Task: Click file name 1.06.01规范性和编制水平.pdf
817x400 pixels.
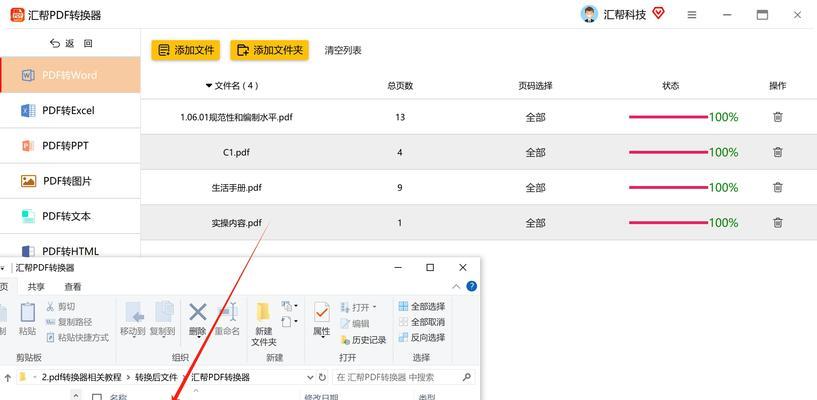Action: 237,117
